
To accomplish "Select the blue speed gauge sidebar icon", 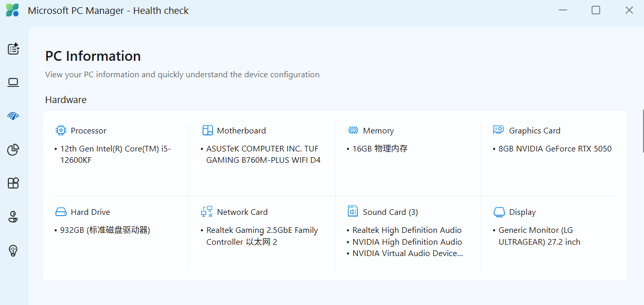I will pyautogui.click(x=13, y=116).
